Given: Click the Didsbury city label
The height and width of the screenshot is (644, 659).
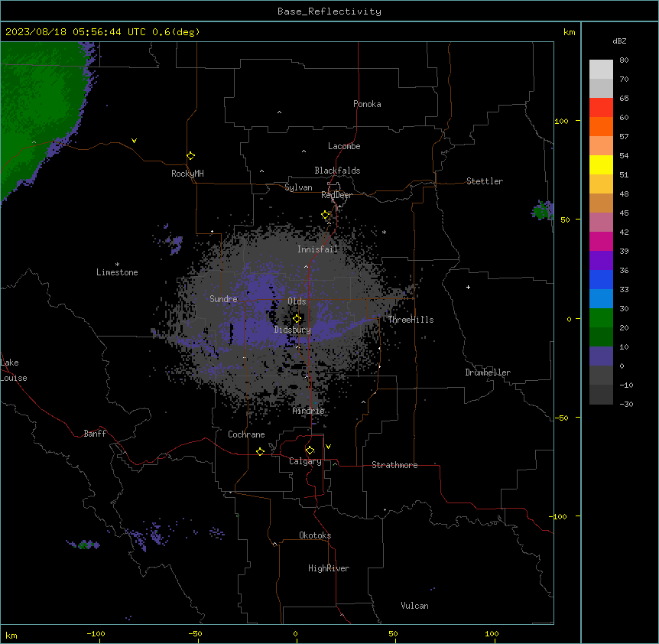Looking at the screenshot, I should 293,330.
